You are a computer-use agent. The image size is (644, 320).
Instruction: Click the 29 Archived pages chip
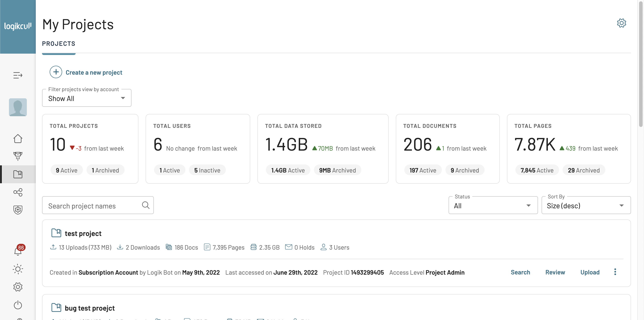click(584, 170)
